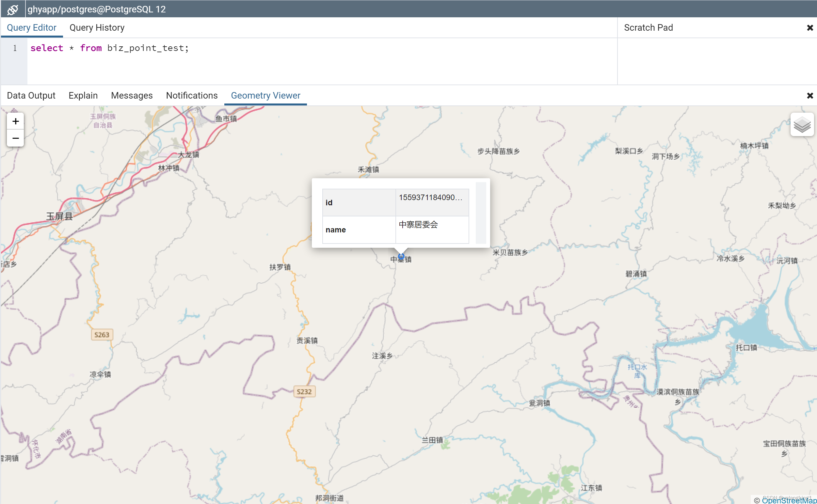Select the Geometry Viewer tab
The height and width of the screenshot is (504, 817).
pyautogui.click(x=265, y=96)
